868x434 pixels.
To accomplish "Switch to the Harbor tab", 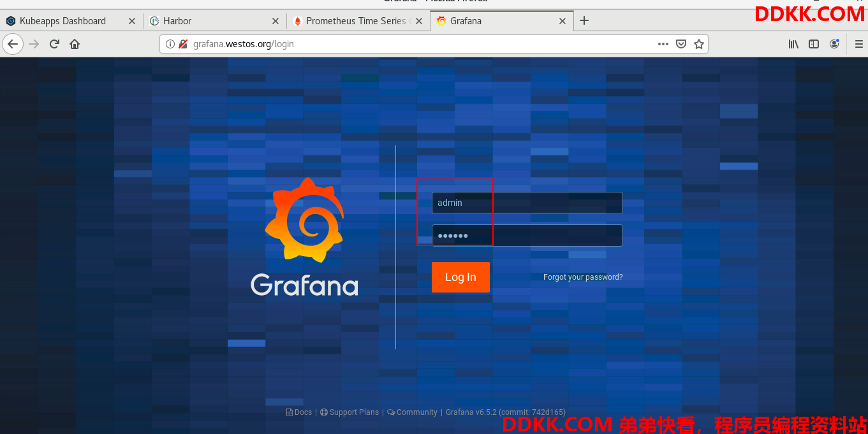I will click(x=214, y=21).
